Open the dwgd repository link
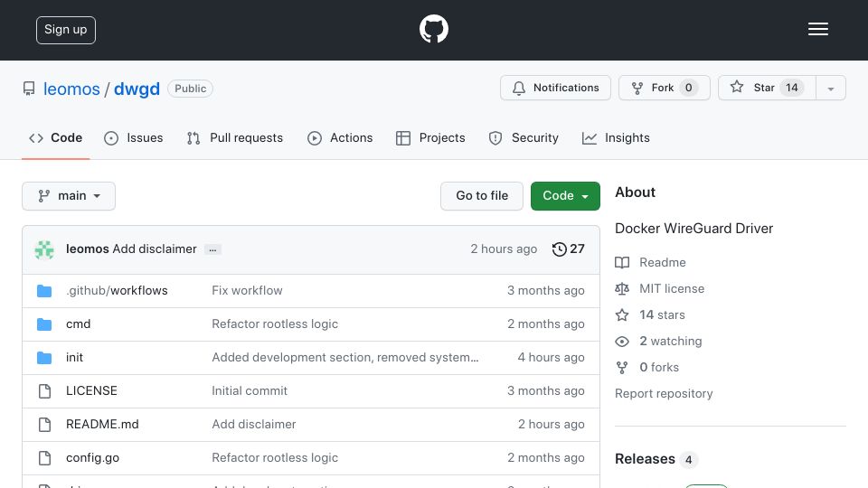Screen dimensions: 868x488 pos(137,89)
